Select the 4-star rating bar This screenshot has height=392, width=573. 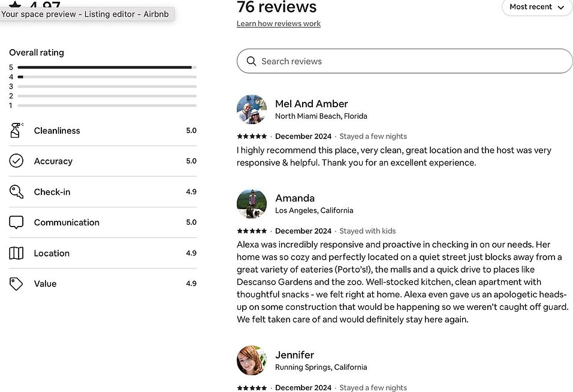pyautogui.click(x=107, y=77)
